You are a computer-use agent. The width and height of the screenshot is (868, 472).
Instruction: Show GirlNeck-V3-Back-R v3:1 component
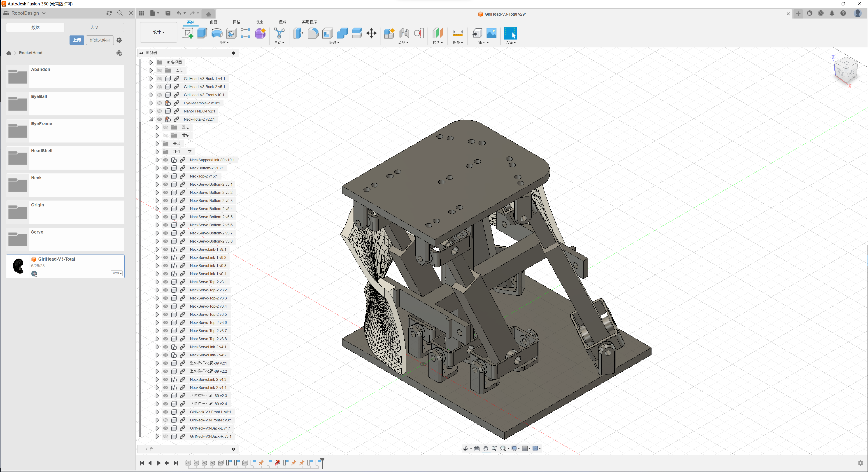[165, 436]
